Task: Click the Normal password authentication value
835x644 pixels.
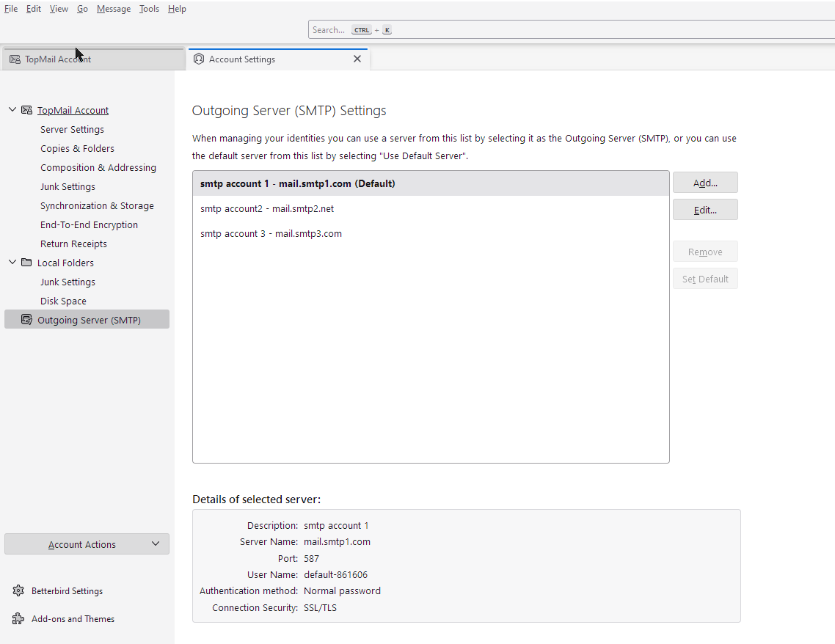Action: [342, 590]
